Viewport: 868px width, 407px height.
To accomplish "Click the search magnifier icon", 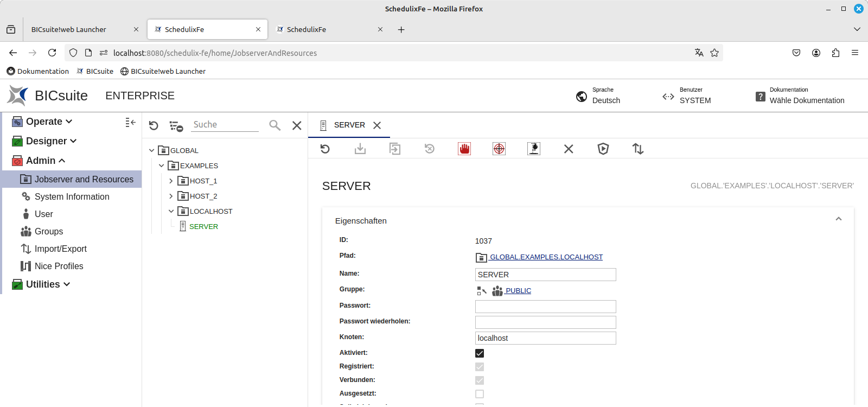I will point(275,125).
